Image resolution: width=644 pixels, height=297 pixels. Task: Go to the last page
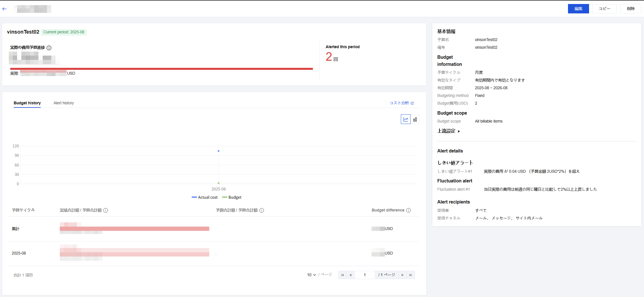pos(411,275)
